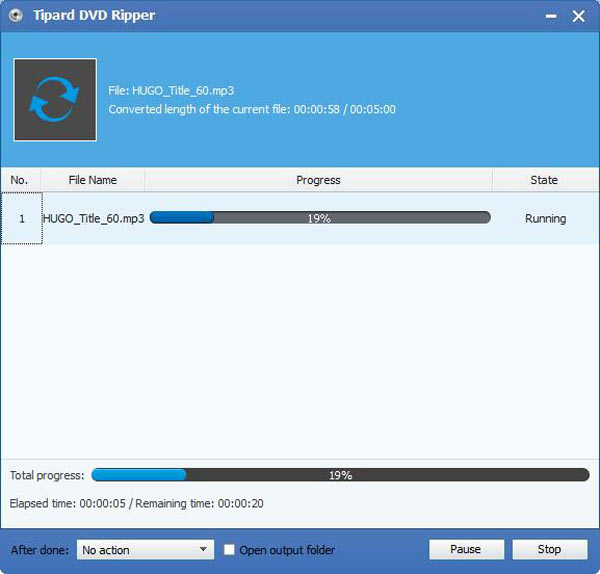Viewport: 600px width, 574px height.
Task: Click the Converted length of current file text
Action: 252,109
